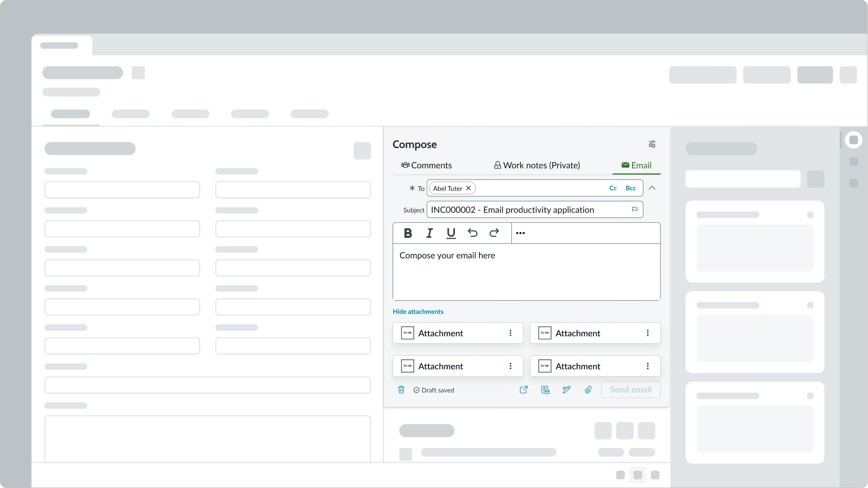
Task: Delete the draft with the trash icon
Action: [401, 390]
